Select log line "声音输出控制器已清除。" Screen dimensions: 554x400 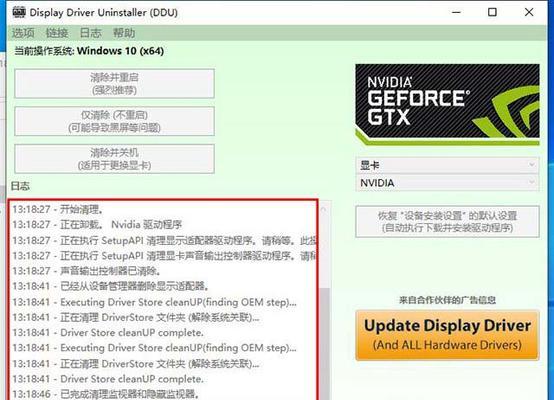[87, 271]
